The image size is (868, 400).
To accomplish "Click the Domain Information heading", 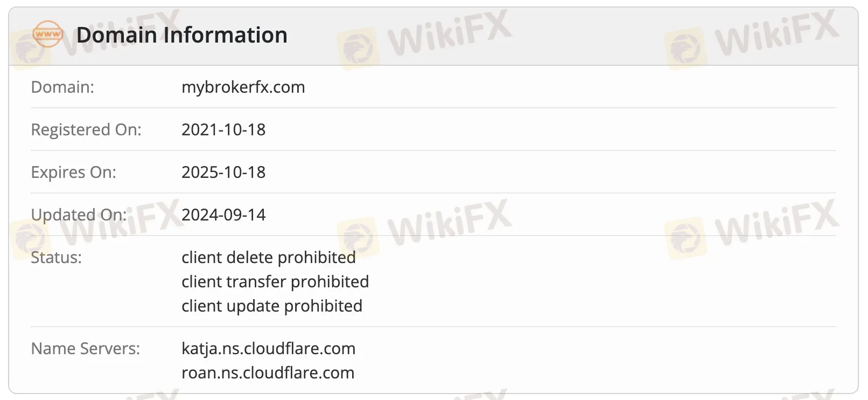I will (182, 35).
